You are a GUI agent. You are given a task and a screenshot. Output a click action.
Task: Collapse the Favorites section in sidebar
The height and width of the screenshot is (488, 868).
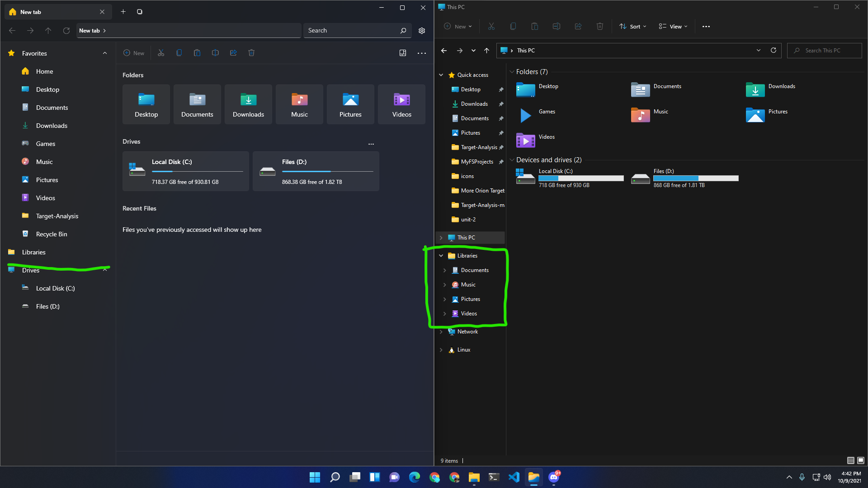[105, 53]
